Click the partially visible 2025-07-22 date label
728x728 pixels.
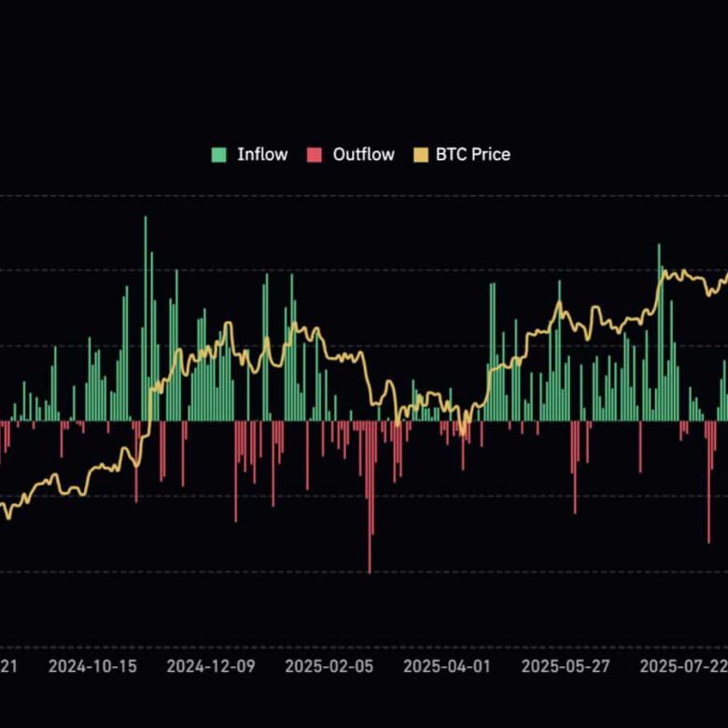(x=684, y=666)
